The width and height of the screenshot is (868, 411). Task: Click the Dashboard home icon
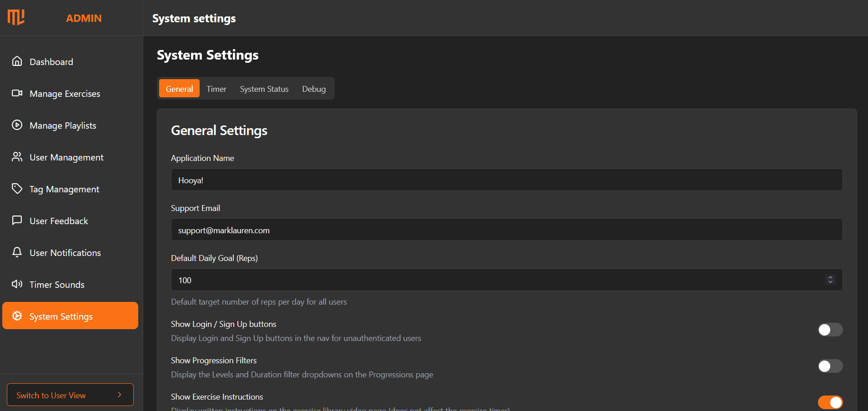pos(17,61)
